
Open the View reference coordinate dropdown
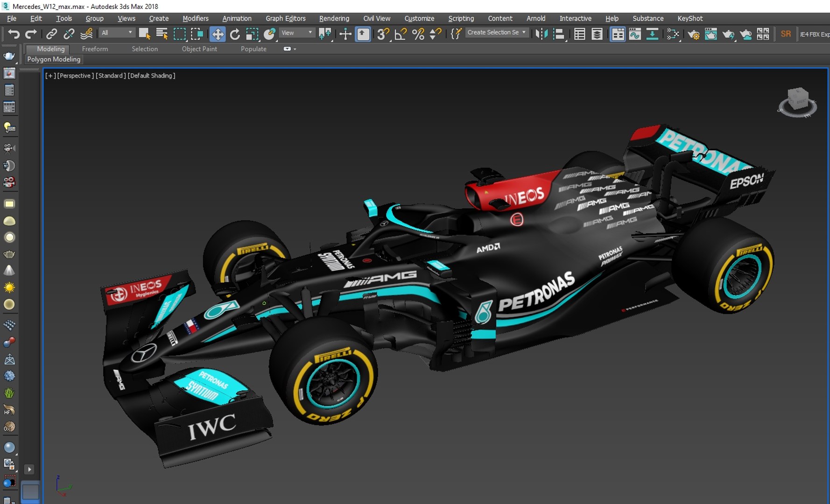[297, 33]
